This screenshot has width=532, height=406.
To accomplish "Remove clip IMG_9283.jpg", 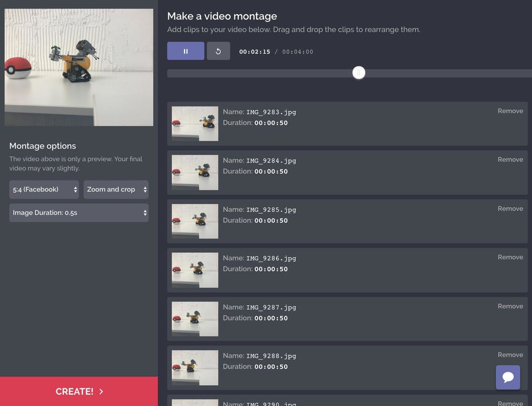I will point(510,111).
